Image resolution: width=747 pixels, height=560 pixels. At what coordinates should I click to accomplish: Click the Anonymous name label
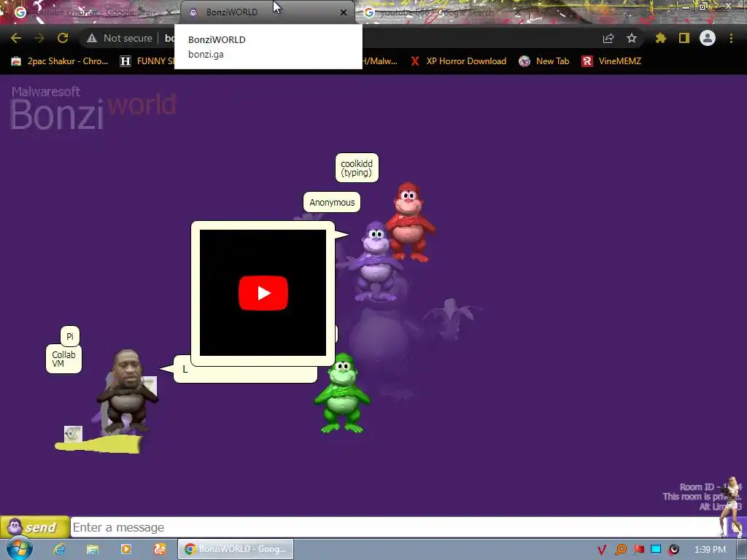click(x=332, y=203)
